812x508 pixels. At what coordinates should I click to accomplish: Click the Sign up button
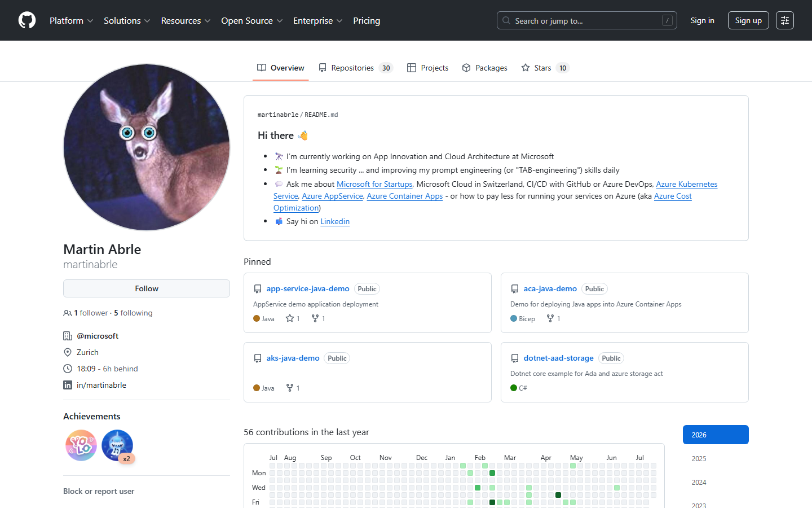point(748,20)
